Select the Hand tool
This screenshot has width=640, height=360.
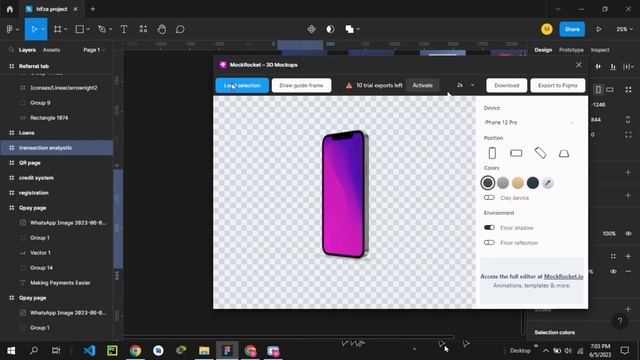(x=162, y=29)
